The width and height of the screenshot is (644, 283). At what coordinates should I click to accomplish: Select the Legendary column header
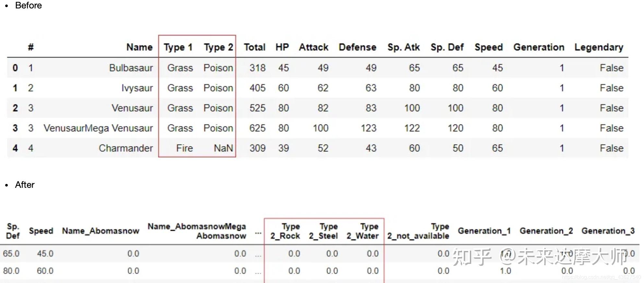[599, 47]
